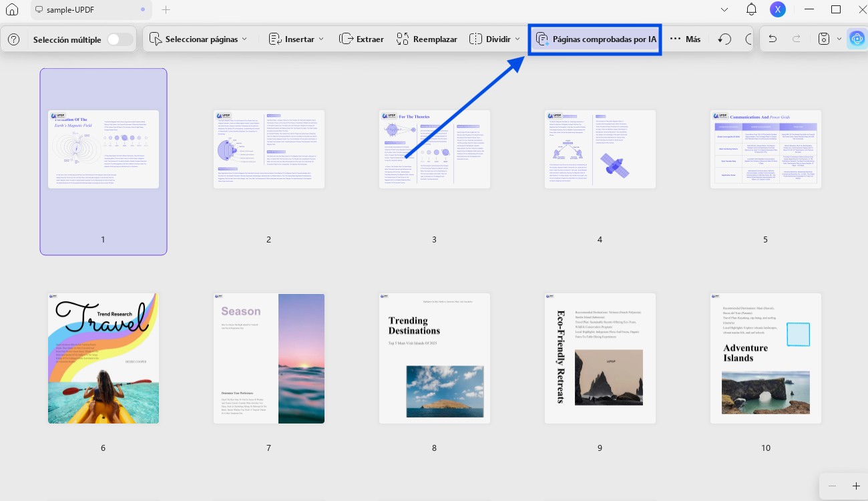868x501 pixels.
Task: Open Páginas comprobadas por IA
Action: coord(596,39)
